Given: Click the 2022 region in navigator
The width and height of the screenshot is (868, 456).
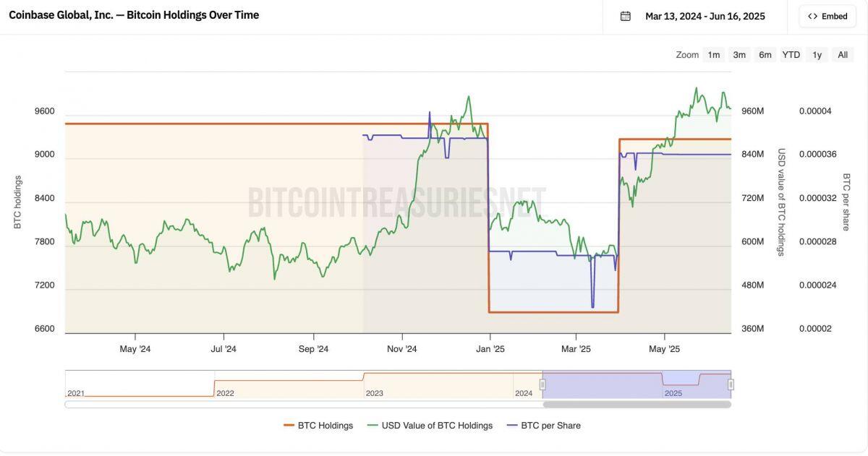Looking at the screenshot, I should [x=289, y=384].
